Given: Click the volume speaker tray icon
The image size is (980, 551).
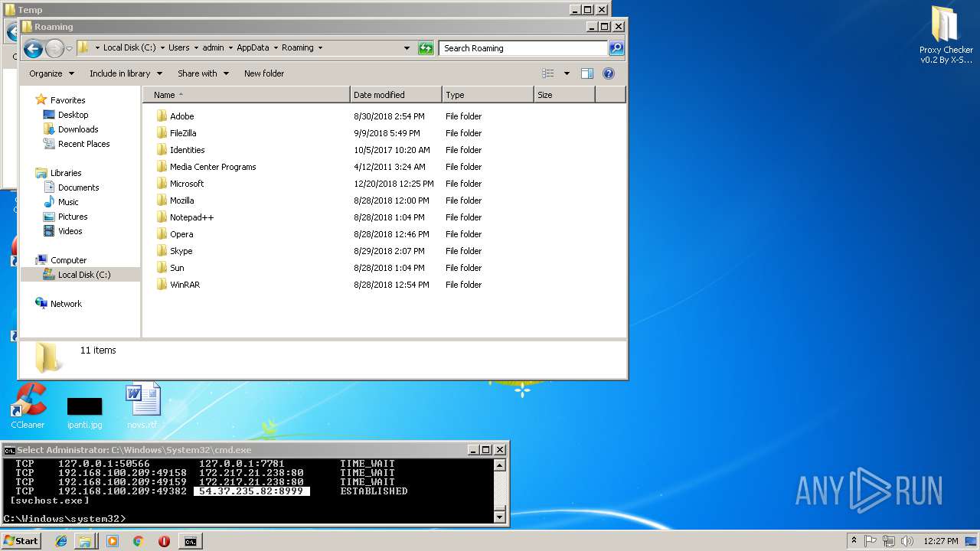Looking at the screenshot, I should point(907,541).
